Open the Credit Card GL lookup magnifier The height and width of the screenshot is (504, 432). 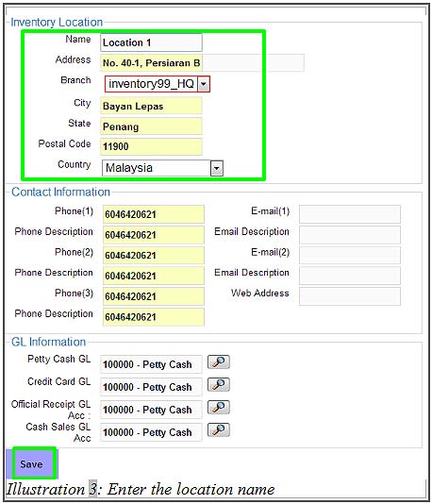coord(219,384)
